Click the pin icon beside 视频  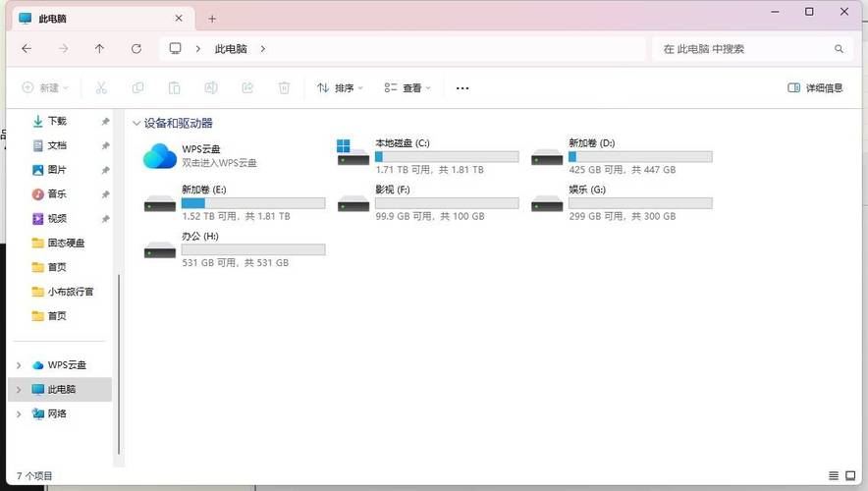click(105, 219)
